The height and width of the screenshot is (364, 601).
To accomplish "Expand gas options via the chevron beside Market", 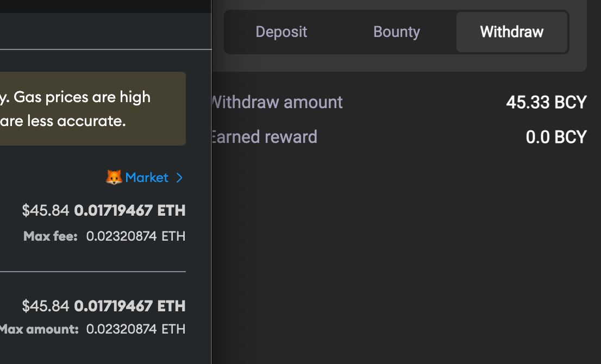I will pos(179,178).
